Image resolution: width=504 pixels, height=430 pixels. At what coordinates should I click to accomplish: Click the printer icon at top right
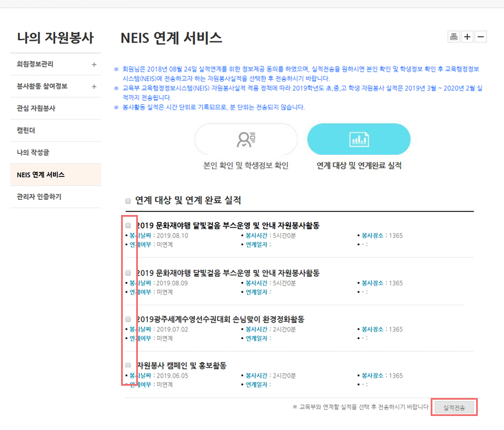pyautogui.click(x=454, y=36)
